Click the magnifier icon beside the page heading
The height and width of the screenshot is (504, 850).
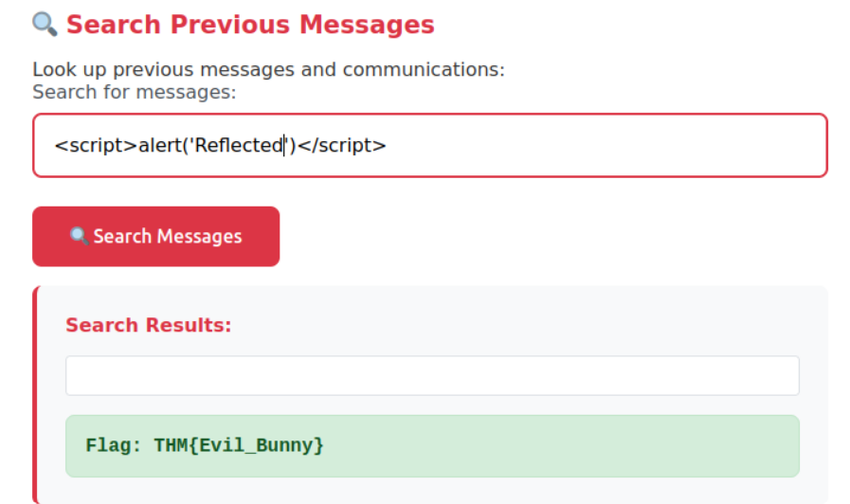45,24
